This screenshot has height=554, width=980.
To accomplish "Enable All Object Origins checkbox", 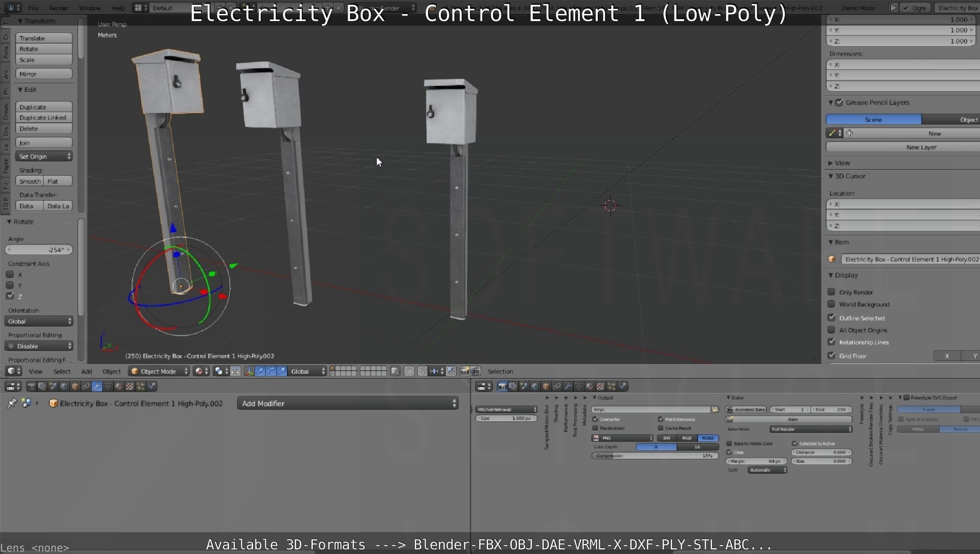I will tap(831, 330).
